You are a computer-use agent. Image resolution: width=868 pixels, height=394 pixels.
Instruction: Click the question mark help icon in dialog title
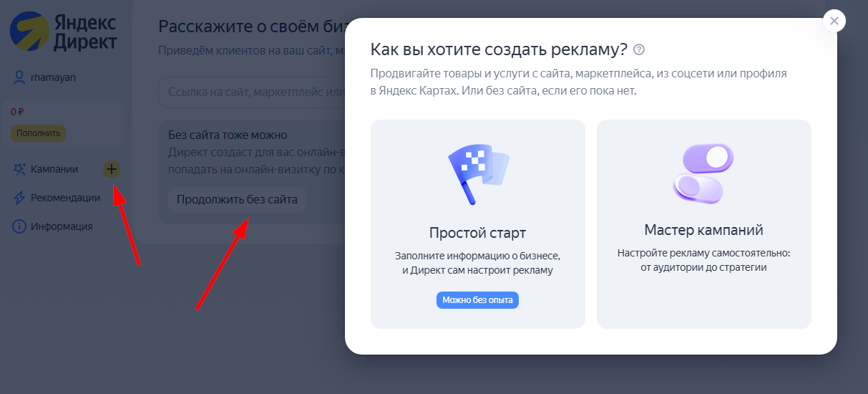[x=639, y=49]
